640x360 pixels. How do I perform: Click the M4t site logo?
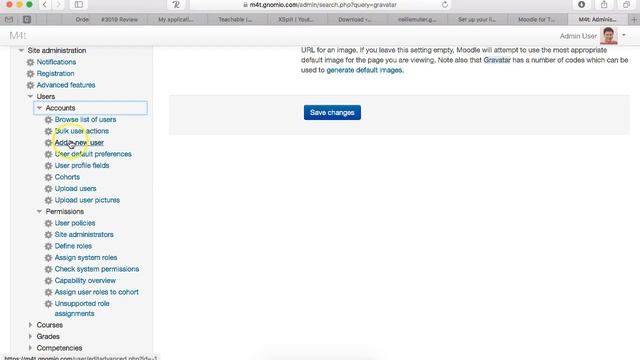(18, 36)
